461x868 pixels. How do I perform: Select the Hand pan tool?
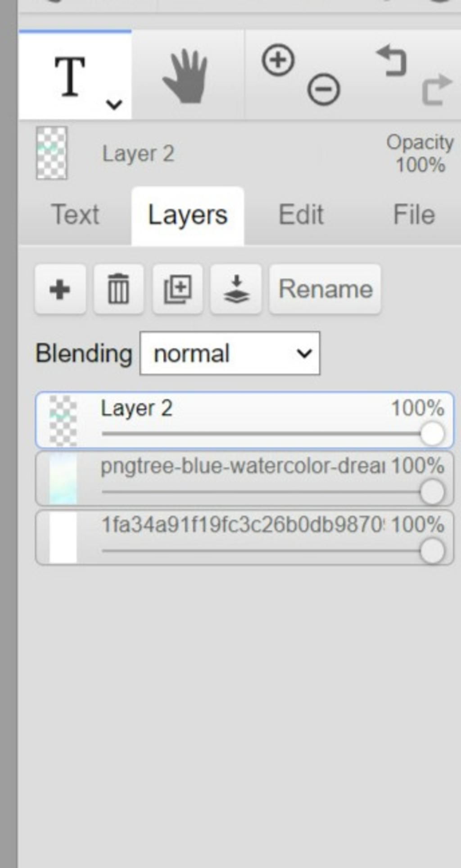click(185, 76)
